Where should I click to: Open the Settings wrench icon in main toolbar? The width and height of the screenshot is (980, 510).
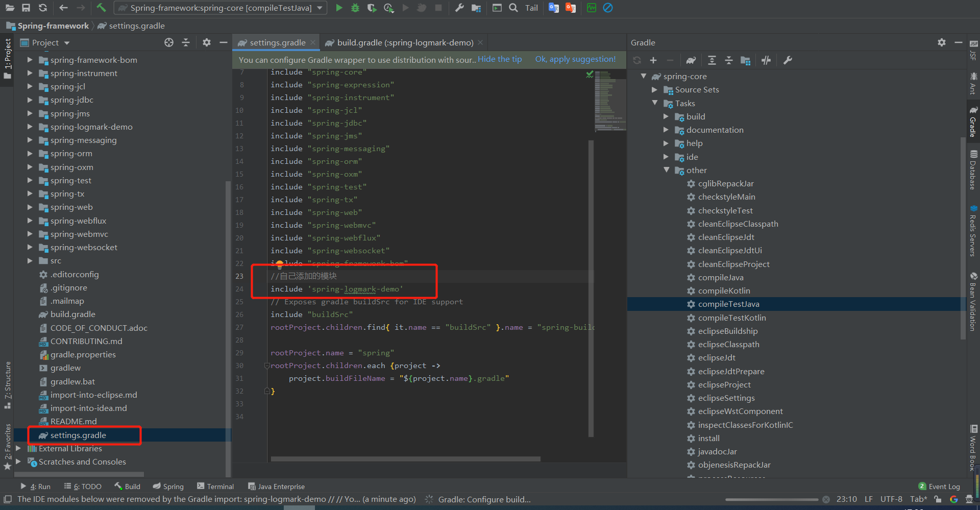click(x=459, y=8)
